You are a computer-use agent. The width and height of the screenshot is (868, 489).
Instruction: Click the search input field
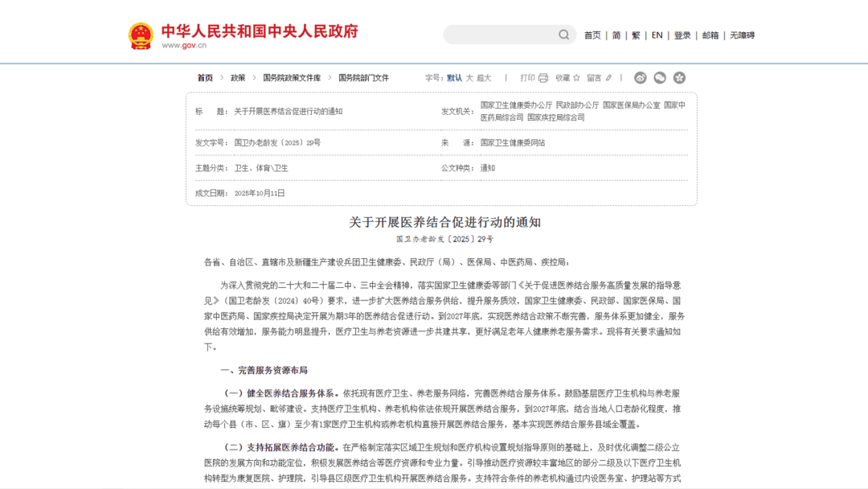500,35
